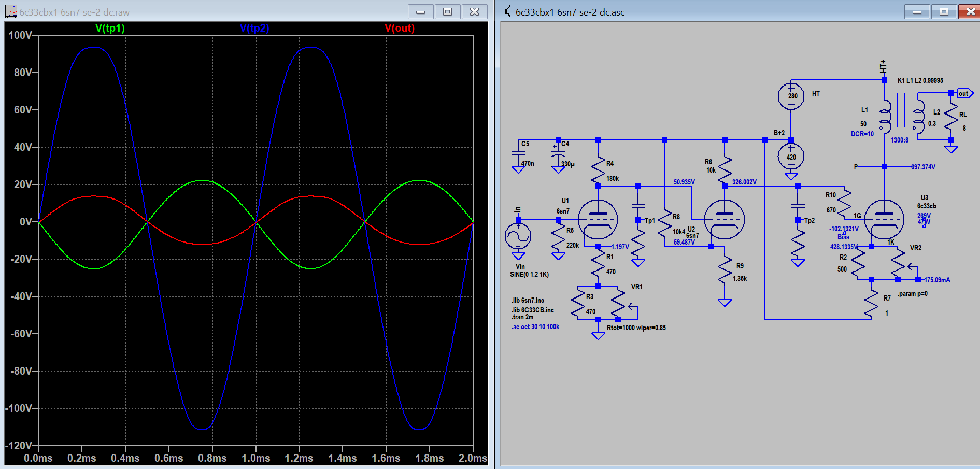Click the ground symbol under Vin source
980x469 pixels.
coord(518,255)
